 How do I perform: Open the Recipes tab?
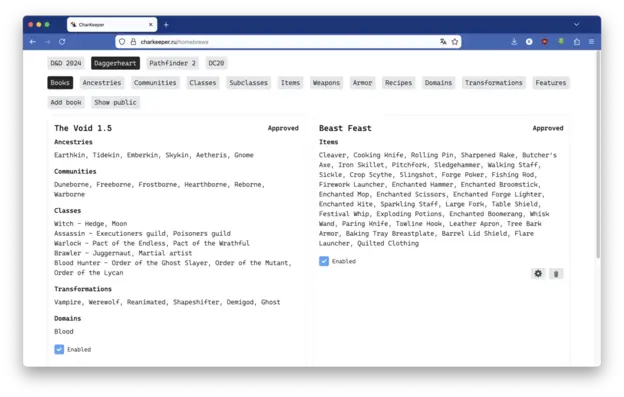pyautogui.click(x=398, y=83)
